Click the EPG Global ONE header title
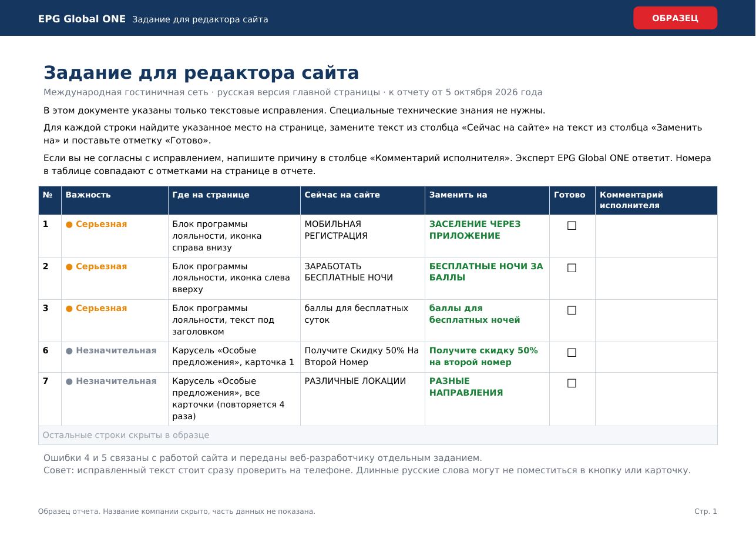Image resolution: width=756 pixels, height=535 pixels. 82,19
